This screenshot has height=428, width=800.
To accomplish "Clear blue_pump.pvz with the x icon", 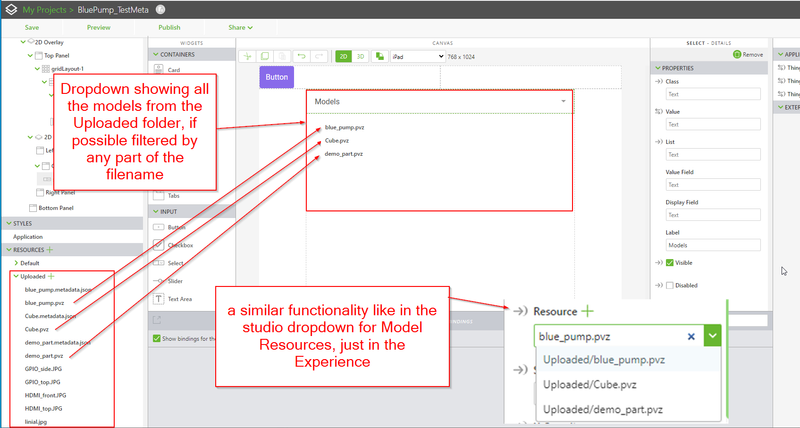I will click(x=691, y=337).
